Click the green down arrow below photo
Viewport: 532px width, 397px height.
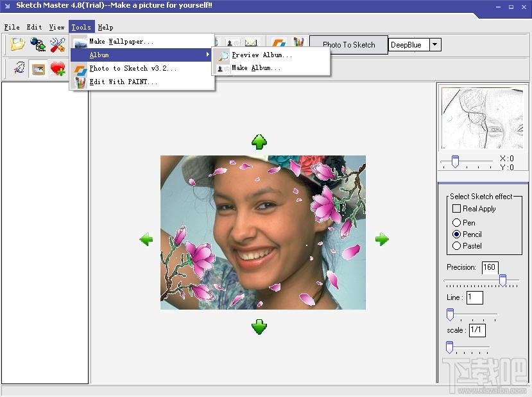259,327
